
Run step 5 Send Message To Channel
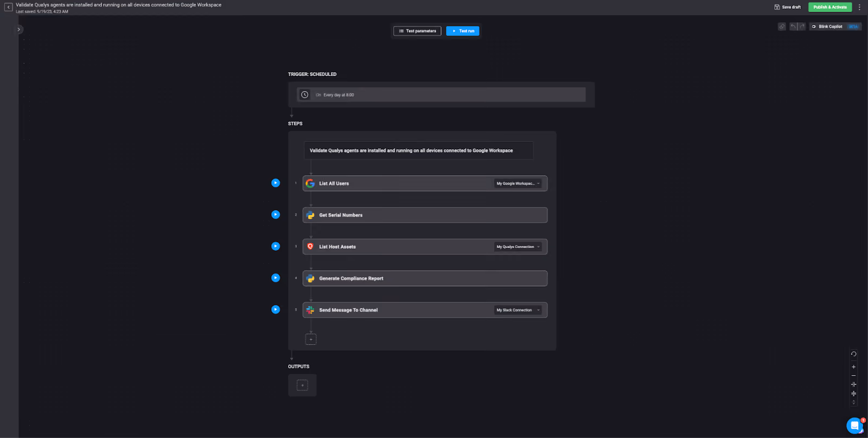(x=276, y=309)
